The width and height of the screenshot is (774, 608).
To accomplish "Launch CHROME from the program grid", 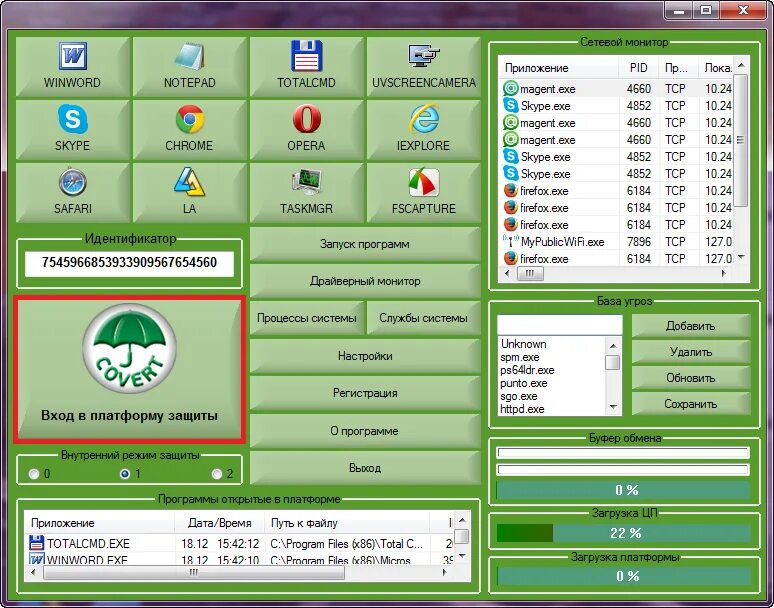I will pos(190,130).
